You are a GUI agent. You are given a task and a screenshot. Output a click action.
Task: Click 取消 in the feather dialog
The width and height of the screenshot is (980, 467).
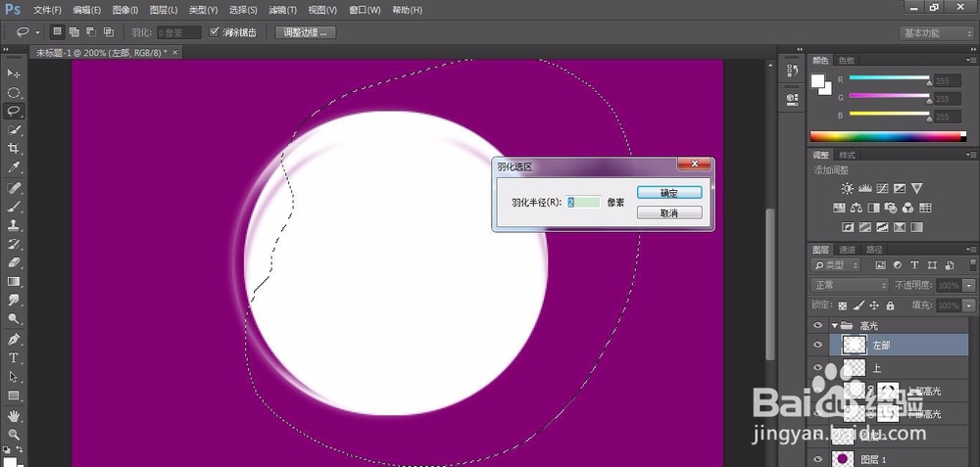[x=669, y=212]
